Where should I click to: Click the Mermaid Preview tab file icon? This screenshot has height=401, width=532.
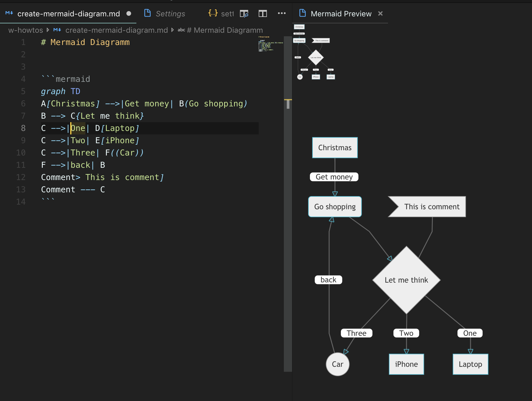[x=303, y=13]
